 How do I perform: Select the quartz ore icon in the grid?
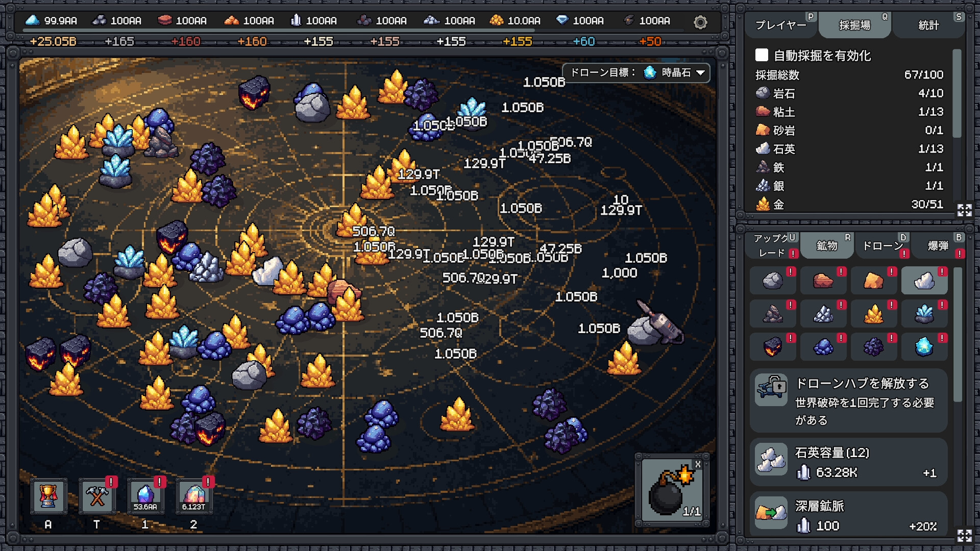924,281
